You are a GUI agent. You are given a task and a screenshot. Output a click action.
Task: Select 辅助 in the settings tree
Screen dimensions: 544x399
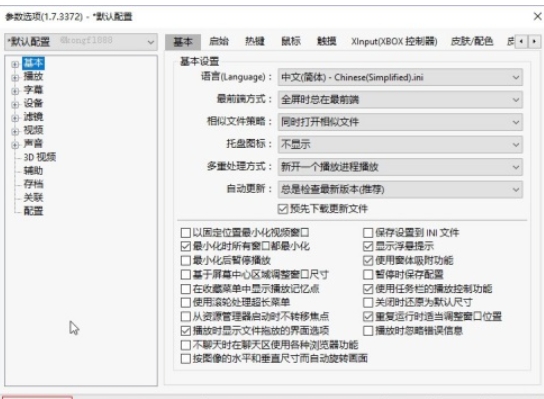tap(33, 171)
